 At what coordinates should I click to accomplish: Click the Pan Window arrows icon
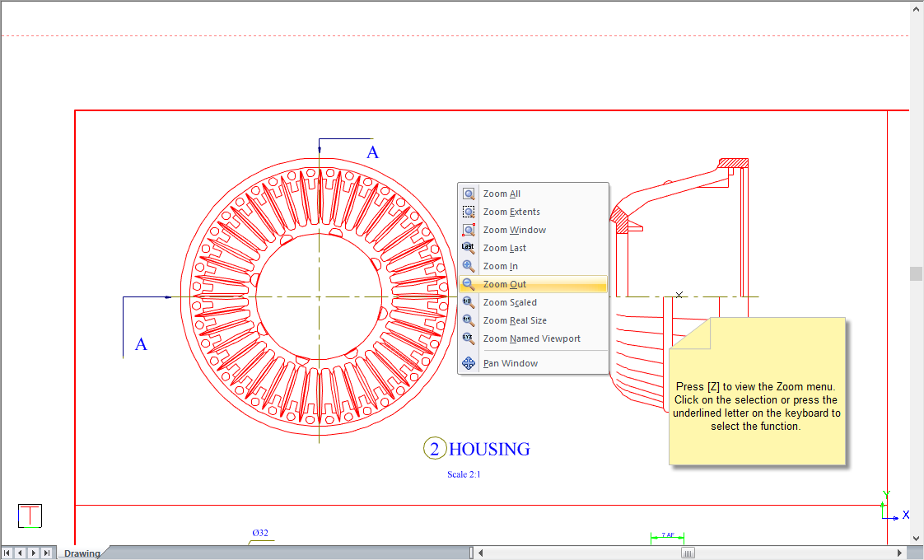tap(469, 363)
